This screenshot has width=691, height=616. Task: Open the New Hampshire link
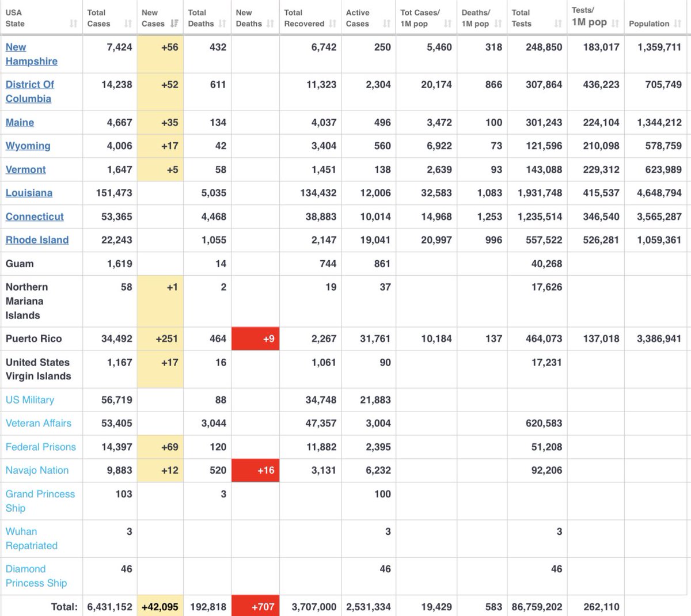[31, 54]
